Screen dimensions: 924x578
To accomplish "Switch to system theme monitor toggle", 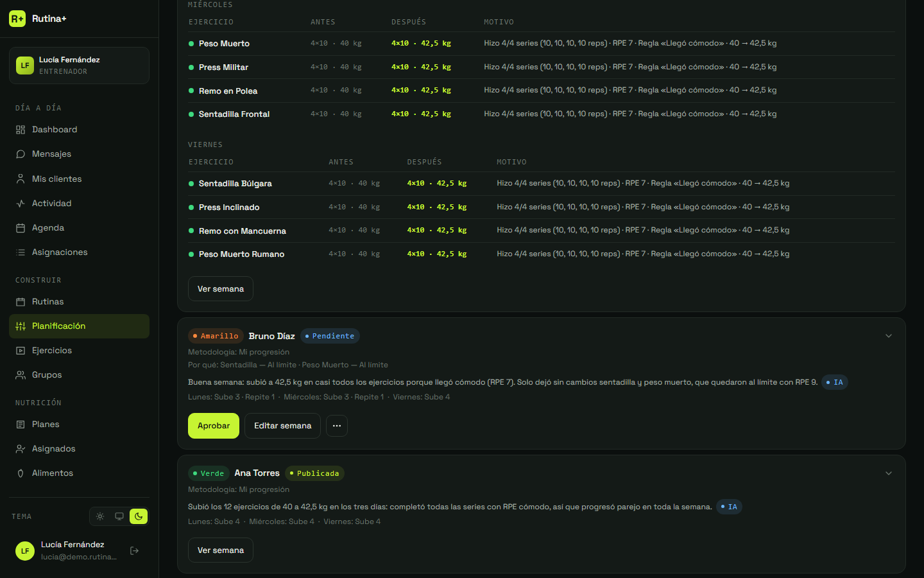I will 119,516.
